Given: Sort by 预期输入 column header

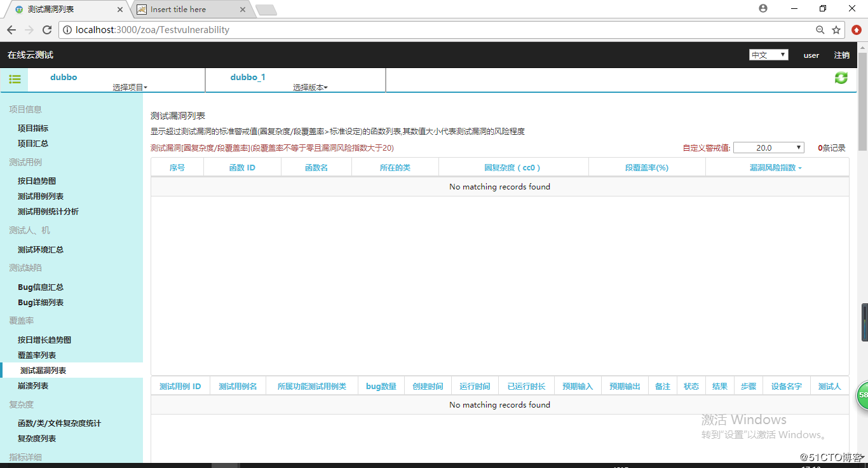Looking at the screenshot, I should click(x=578, y=387).
